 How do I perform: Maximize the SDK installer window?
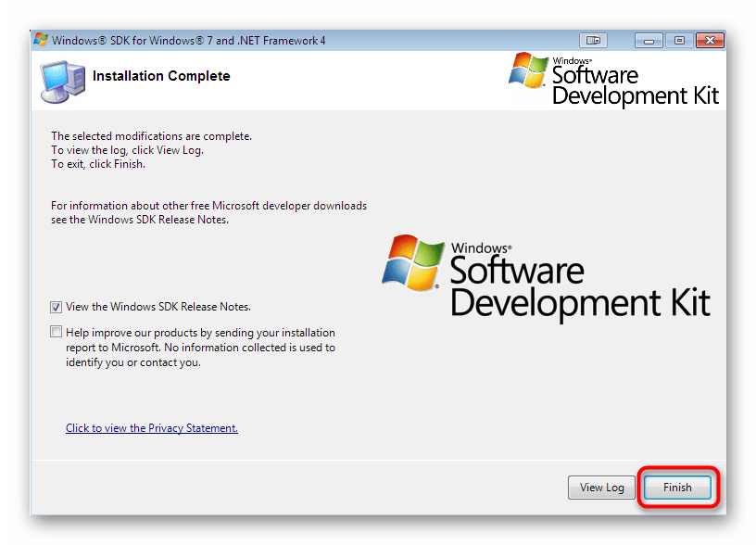click(x=679, y=41)
